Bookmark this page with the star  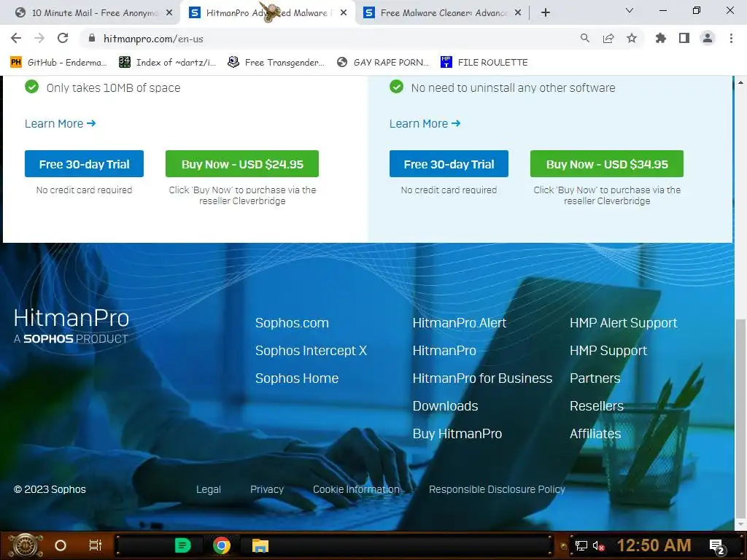coord(632,38)
